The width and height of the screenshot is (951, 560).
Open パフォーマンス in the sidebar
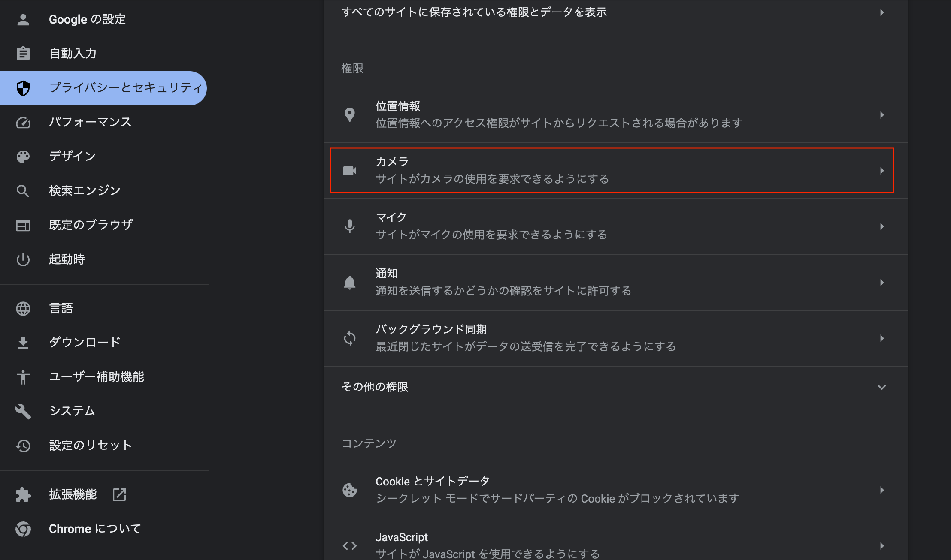103,122
